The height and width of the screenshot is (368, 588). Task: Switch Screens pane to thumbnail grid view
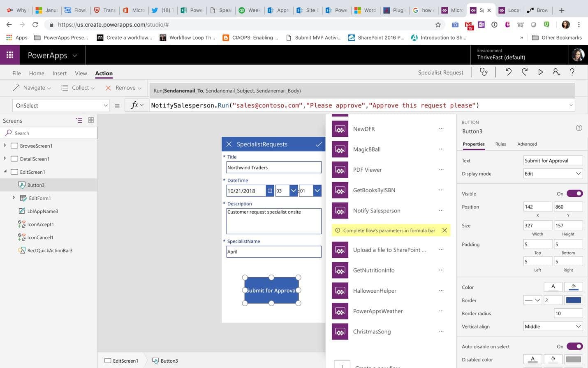(x=91, y=120)
